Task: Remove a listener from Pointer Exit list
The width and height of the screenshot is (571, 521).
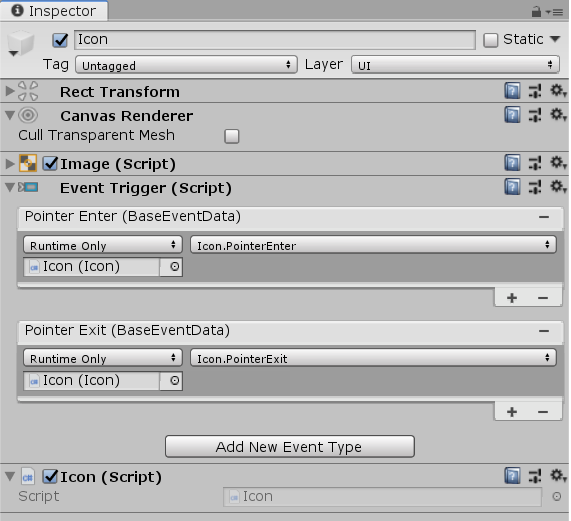Action: [543, 412]
